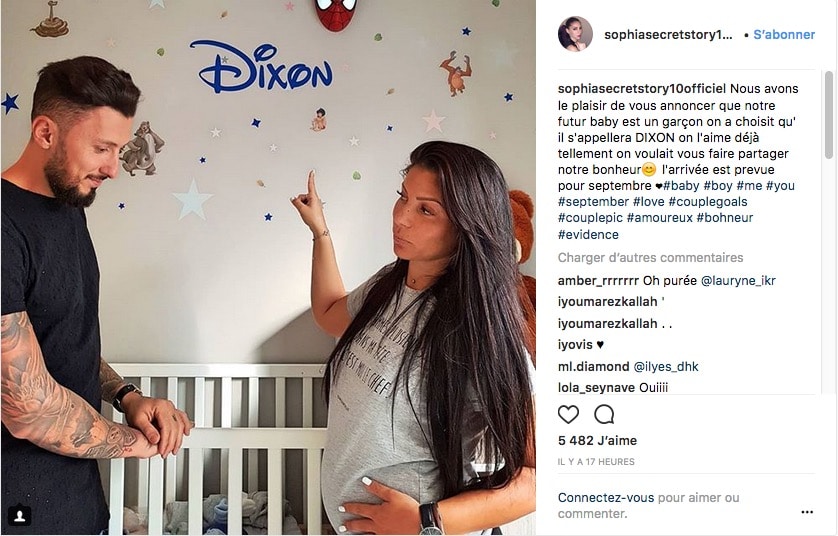Open the #september hashtag

pos(593,202)
